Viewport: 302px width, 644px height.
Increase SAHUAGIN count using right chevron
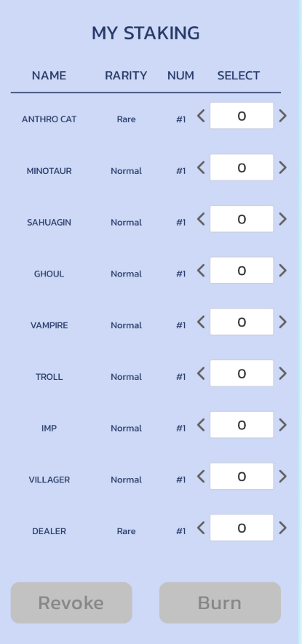pyautogui.click(x=282, y=219)
